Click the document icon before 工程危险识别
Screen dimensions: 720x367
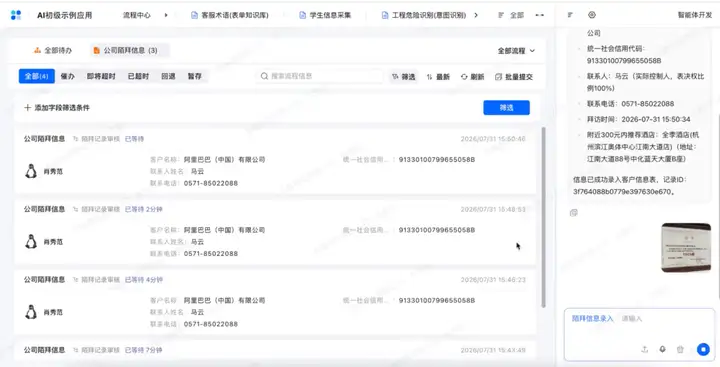tap(385, 15)
